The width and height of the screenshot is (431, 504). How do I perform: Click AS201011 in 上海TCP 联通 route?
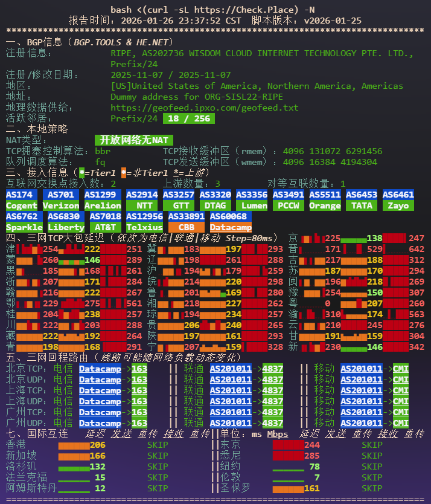pos(231,390)
